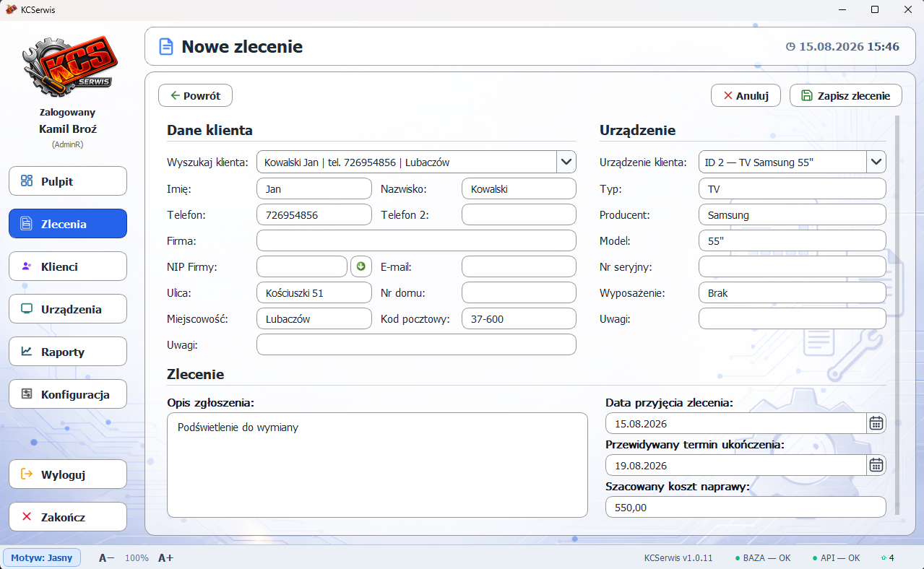Toggle Motyw: Jasny theme button
This screenshot has width=924, height=569.
[42, 558]
